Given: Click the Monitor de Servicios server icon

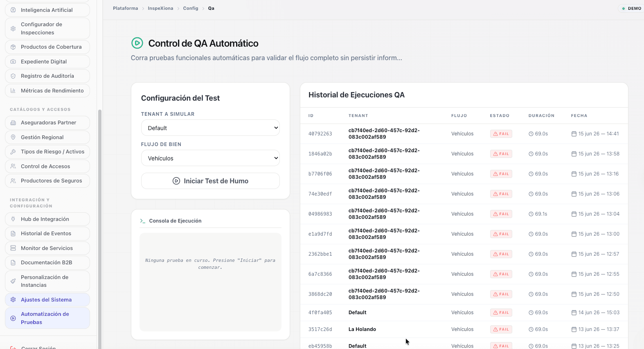Looking at the screenshot, I should point(13,248).
